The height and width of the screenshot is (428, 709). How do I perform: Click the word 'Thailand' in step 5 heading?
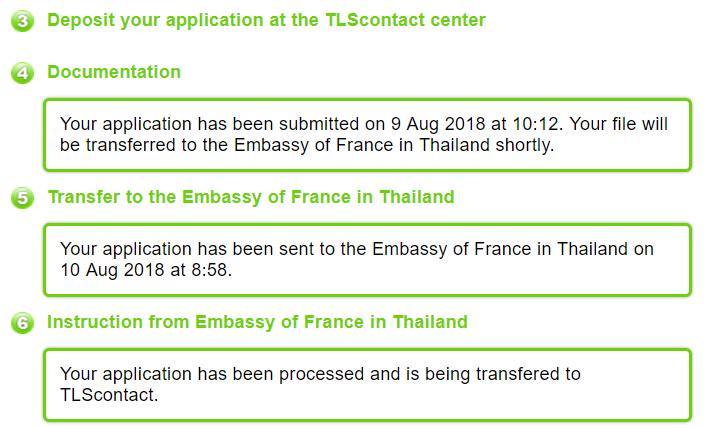[416, 197]
